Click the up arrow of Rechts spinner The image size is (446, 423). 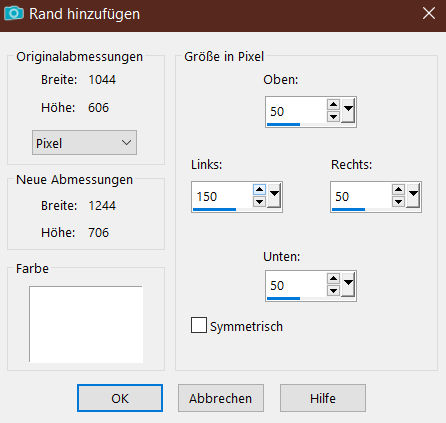(398, 190)
